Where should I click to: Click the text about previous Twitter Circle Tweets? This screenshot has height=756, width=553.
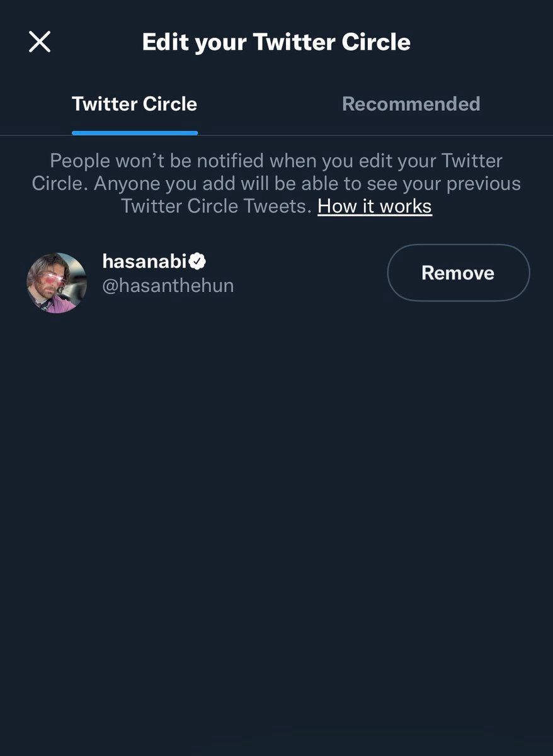[x=216, y=206]
